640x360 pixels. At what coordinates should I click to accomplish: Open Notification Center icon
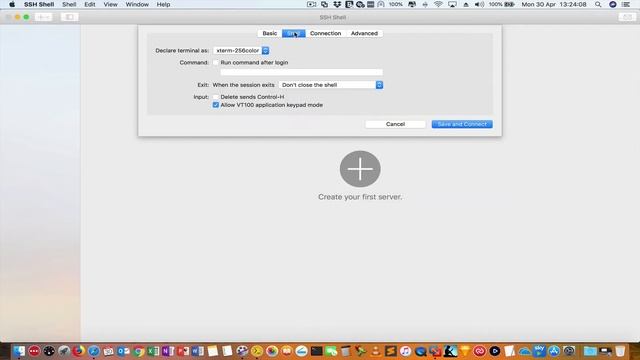[x=626, y=4]
